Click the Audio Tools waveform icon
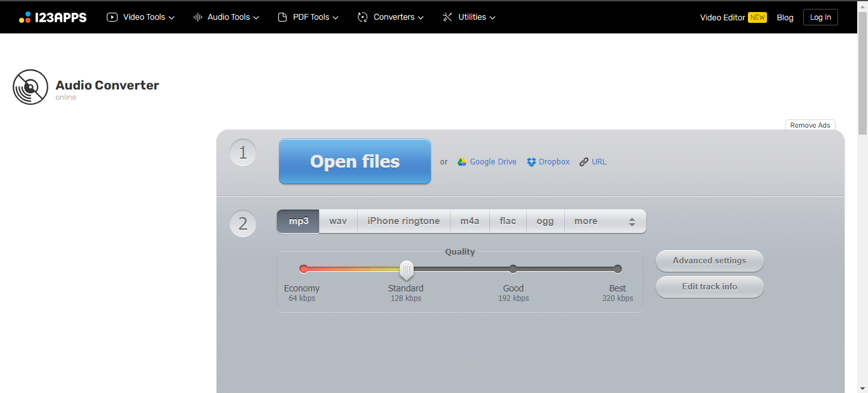The height and width of the screenshot is (393, 868). click(198, 17)
